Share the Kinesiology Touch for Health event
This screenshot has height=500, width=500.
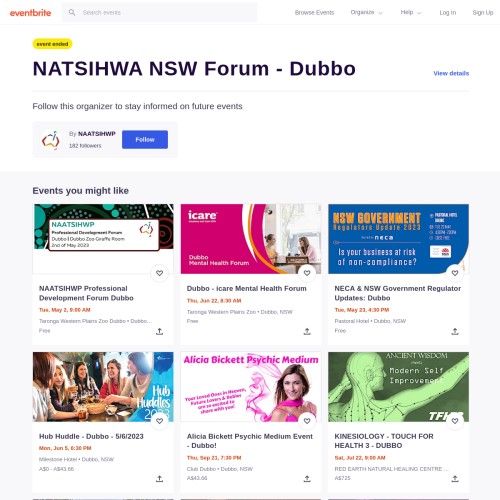pos(455,479)
